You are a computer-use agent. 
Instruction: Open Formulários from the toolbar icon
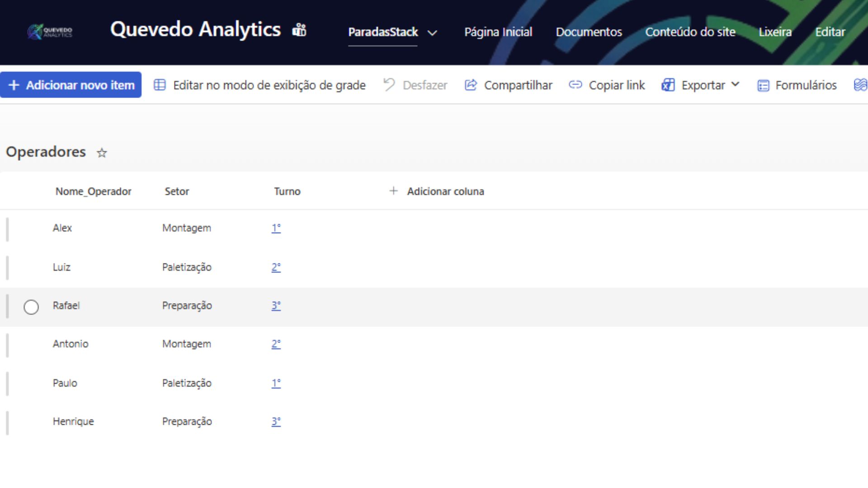(763, 85)
